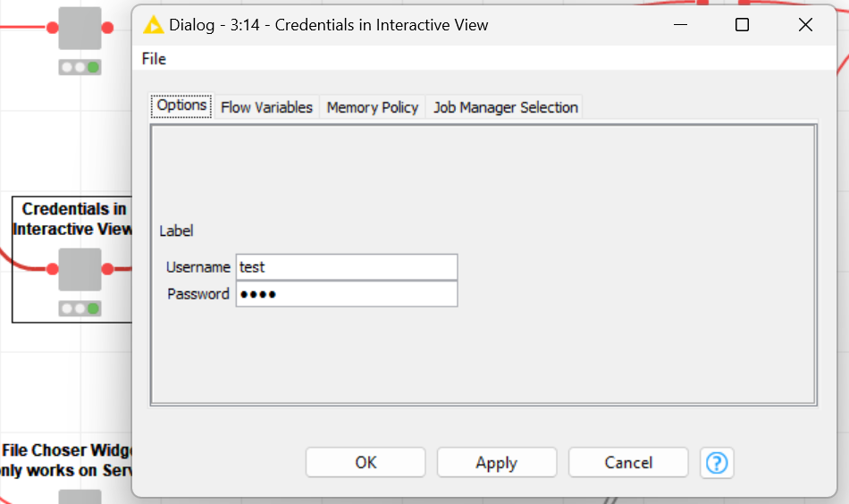Select the Credentials in Interactive View node icon
This screenshot has width=849, height=504.
[80, 269]
